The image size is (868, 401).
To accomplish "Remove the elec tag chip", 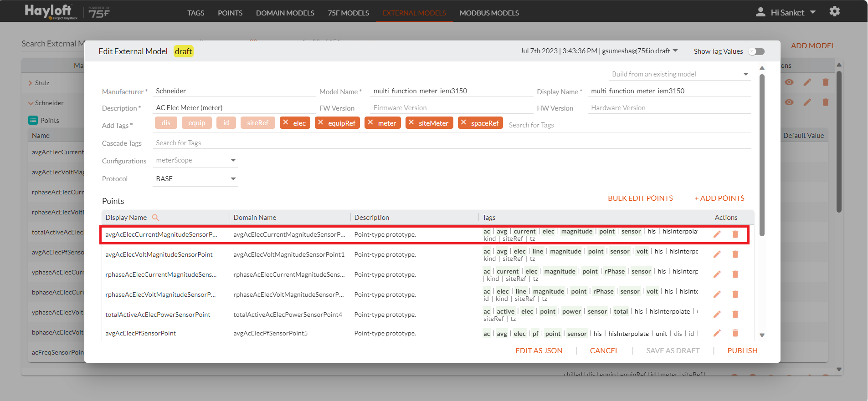I will 286,122.
